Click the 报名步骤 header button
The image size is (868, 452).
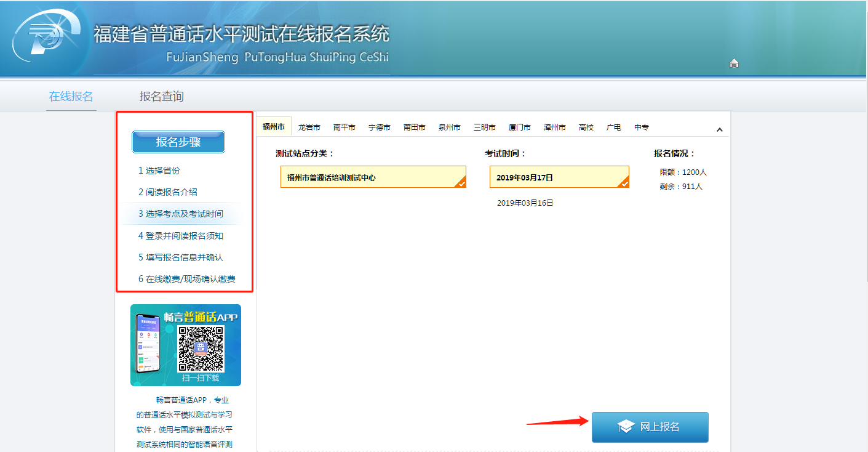point(178,142)
